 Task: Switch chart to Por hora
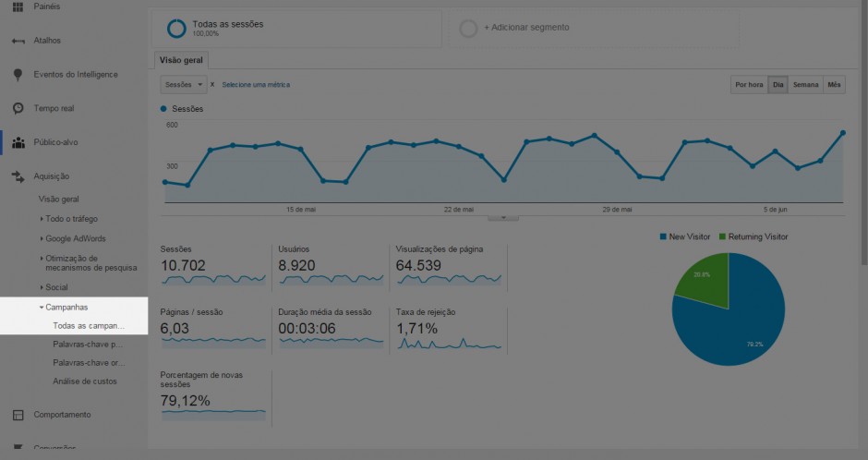pos(749,85)
